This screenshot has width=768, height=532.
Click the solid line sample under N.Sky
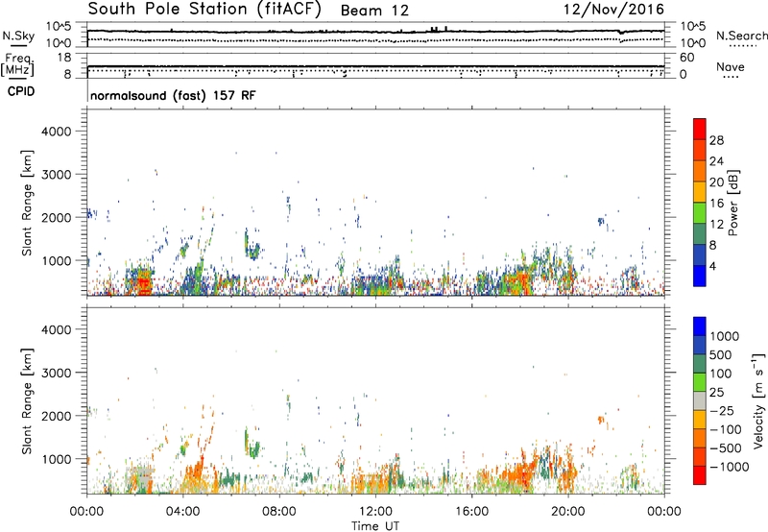tap(18, 45)
